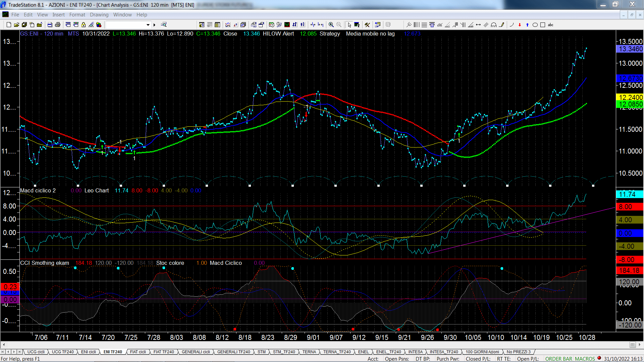
Task: Click the blue 13.3460 price label
Action: 630,49
